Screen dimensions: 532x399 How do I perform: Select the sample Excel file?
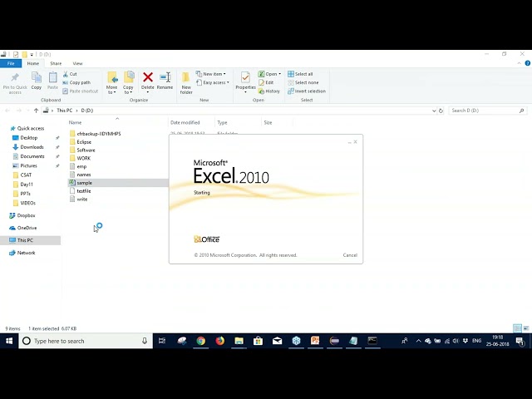[x=118, y=183]
